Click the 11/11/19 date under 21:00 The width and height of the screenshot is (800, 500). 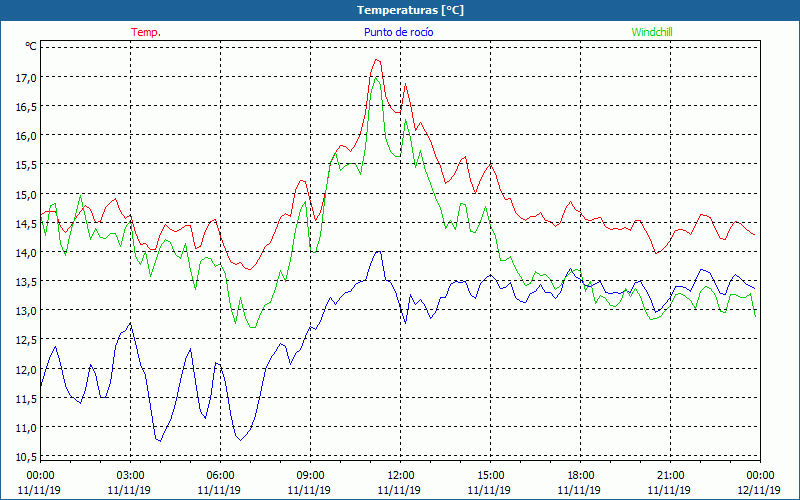[669, 490]
